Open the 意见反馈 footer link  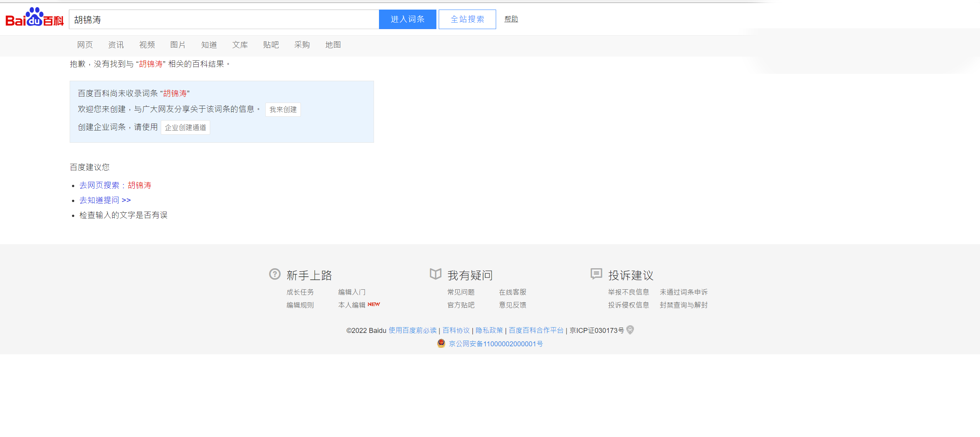point(513,305)
